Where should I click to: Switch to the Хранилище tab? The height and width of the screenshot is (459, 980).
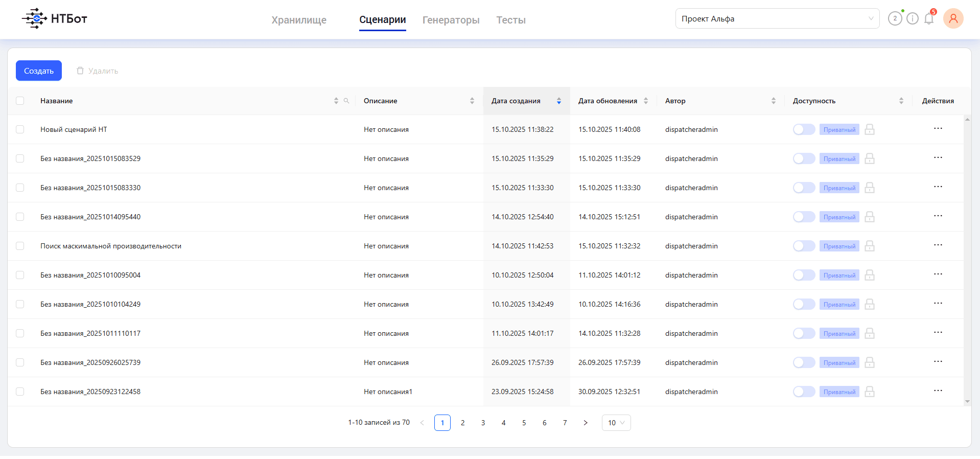[x=299, y=20]
